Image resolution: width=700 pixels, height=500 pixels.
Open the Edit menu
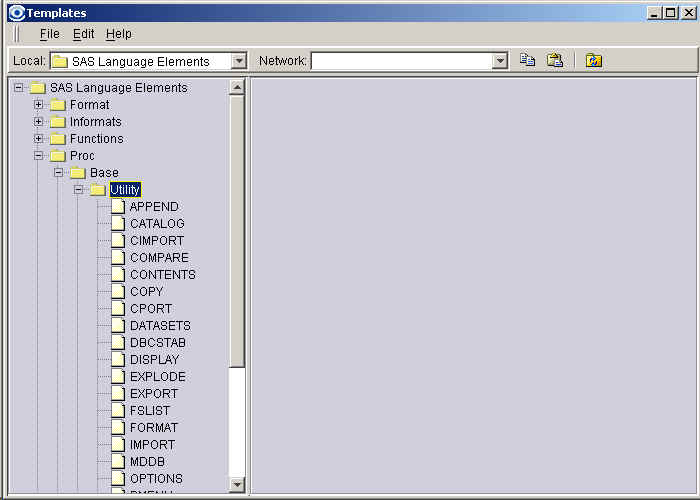(83, 34)
